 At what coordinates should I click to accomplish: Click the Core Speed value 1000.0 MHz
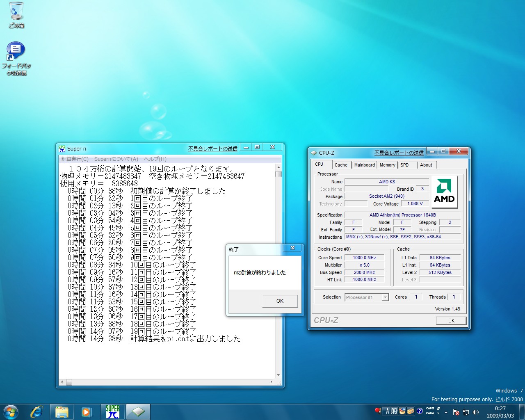pos(364,258)
